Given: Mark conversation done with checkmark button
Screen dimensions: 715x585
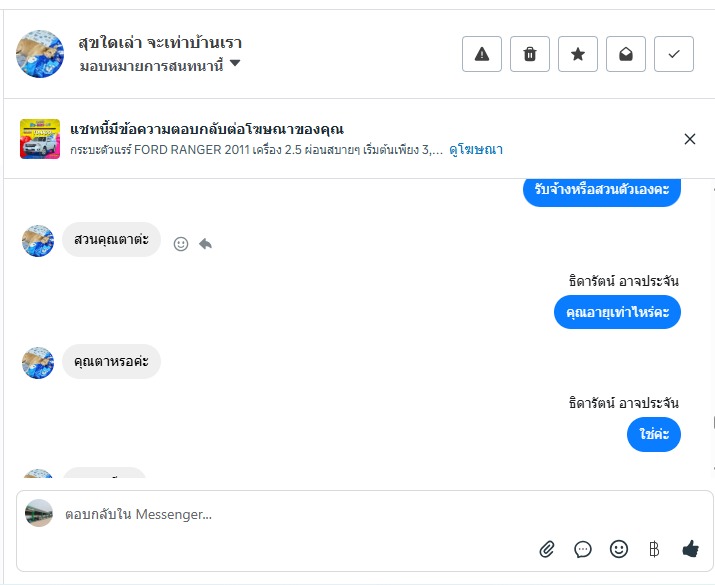Looking at the screenshot, I should [674, 54].
